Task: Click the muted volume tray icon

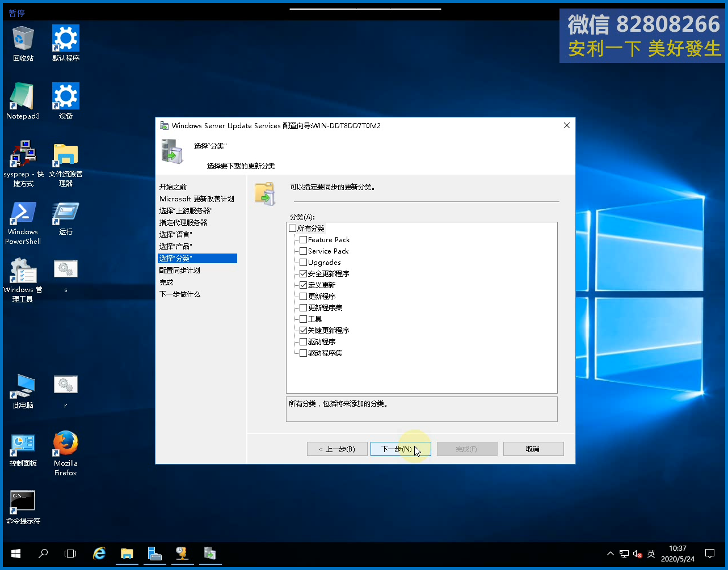Action: [638, 554]
